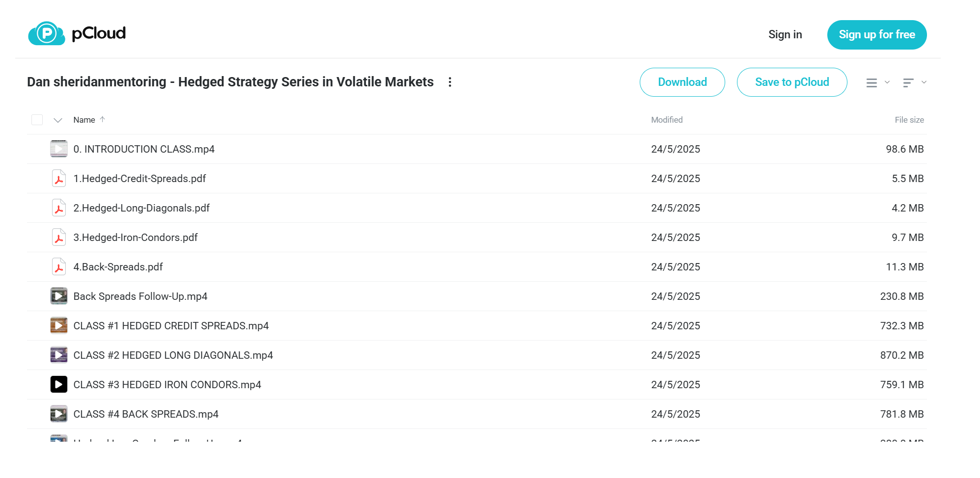The width and height of the screenshot is (980, 478).
Task: Click the Sign up for free button
Action: click(x=877, y=35)
